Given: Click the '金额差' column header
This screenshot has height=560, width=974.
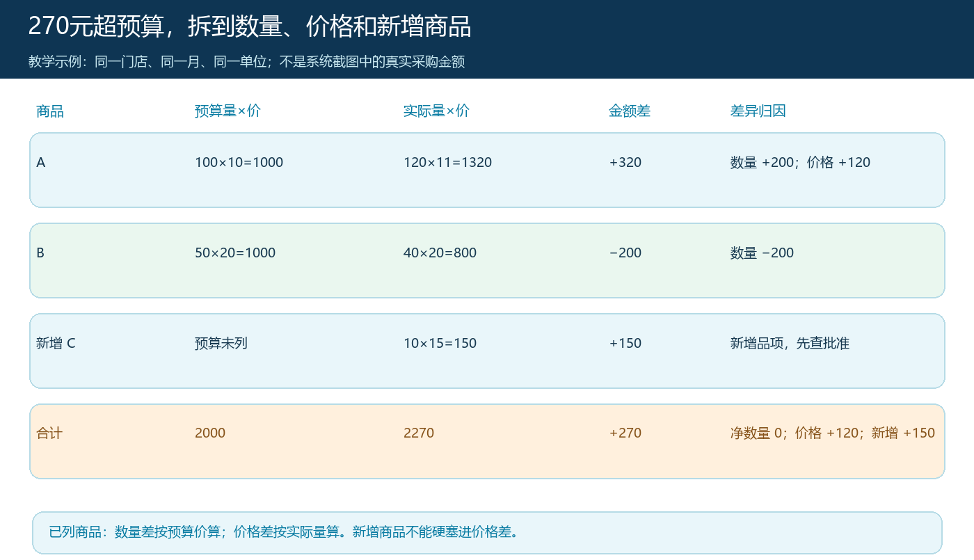Looking at the screenshot, I should [x=630, y=111].
